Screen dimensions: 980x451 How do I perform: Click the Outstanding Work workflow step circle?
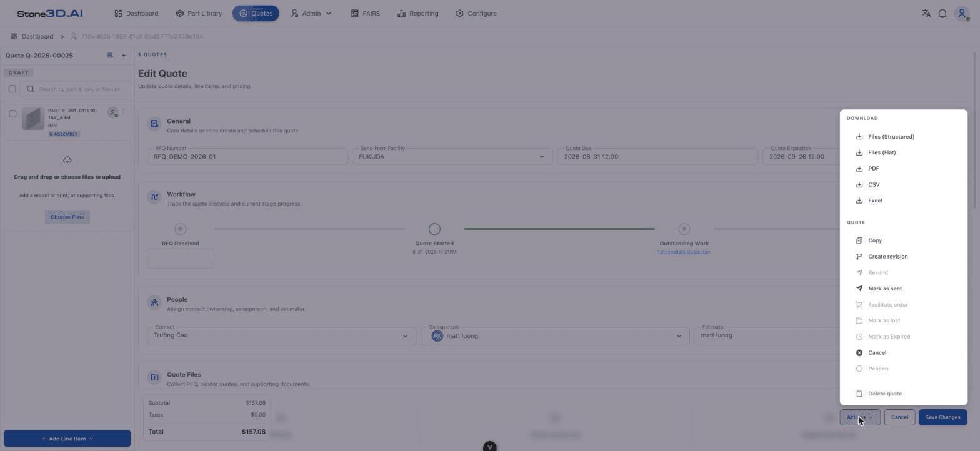point(684,229)
